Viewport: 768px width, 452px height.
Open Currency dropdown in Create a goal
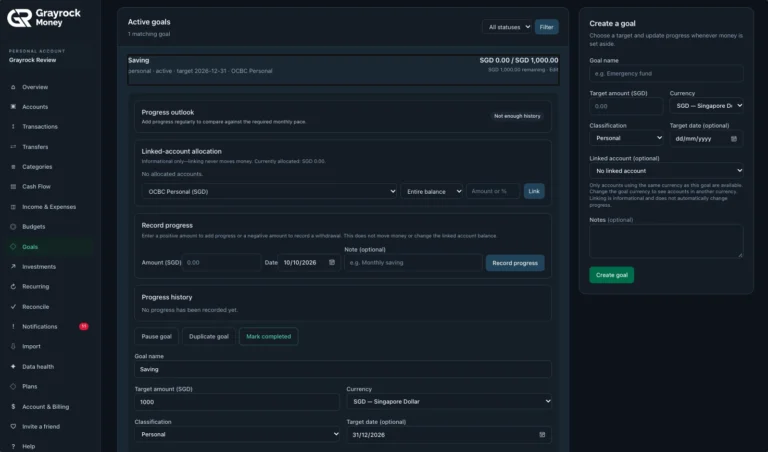coord(706,106)
